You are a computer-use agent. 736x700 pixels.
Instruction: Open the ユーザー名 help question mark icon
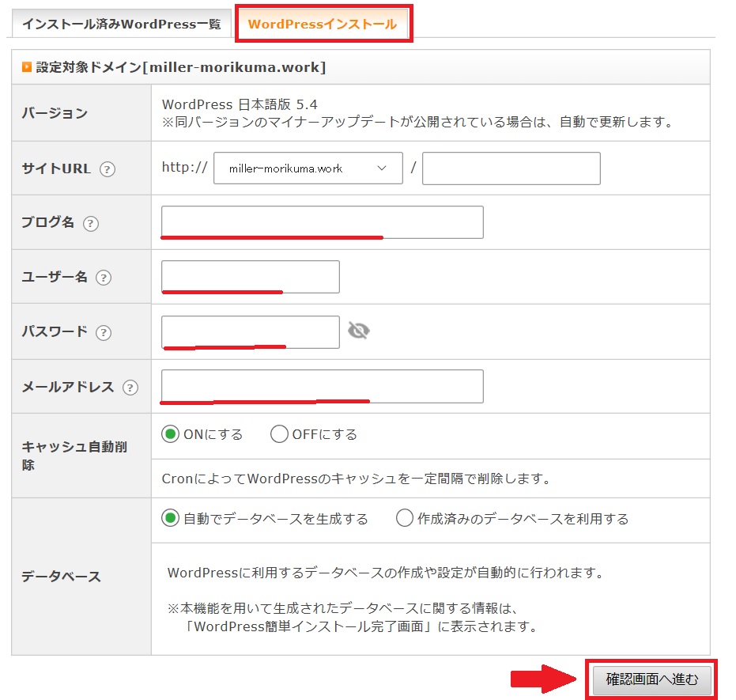click(x=104, y=278)
